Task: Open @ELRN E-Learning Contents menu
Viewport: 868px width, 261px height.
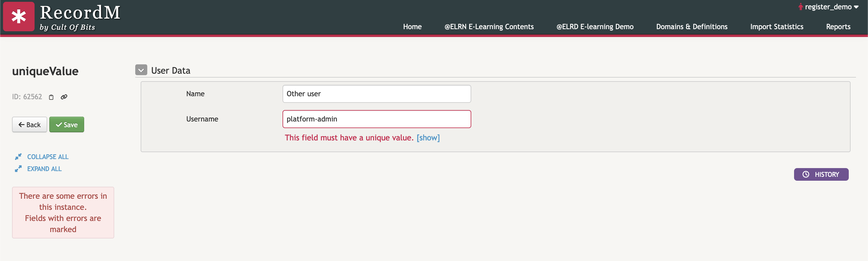Action: pyautogui.click(x=489, y=27)
